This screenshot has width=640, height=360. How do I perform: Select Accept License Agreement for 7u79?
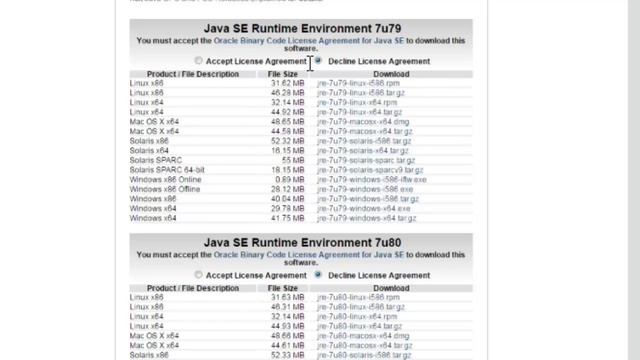(198, 61)
